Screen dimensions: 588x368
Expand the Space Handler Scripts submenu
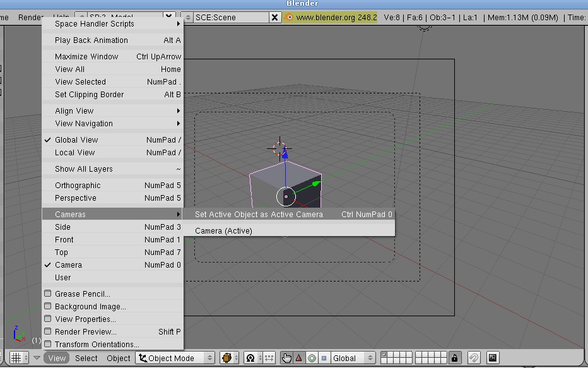point(112,23)
